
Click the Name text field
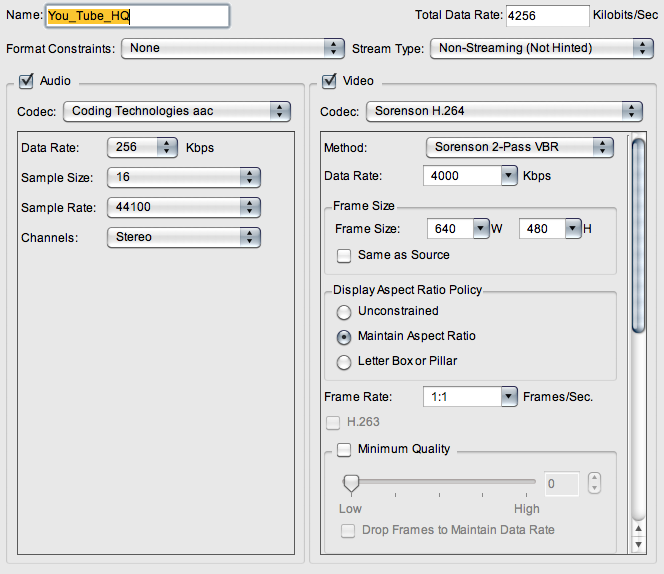click(138, 16)
